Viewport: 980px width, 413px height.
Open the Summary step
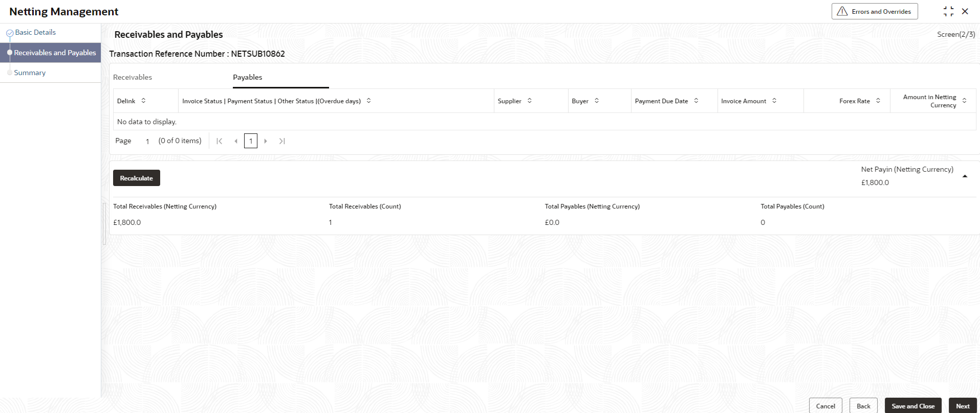30,73
